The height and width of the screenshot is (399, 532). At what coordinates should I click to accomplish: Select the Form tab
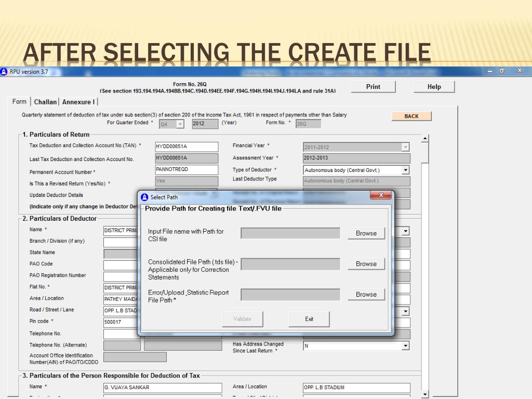pos(19,102)
